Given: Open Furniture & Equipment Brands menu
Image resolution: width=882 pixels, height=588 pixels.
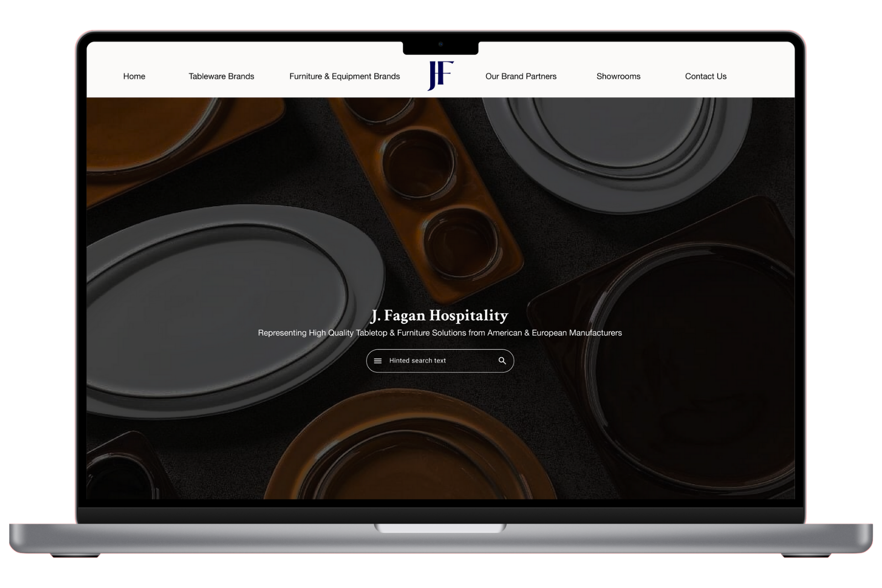Looking at the screenshot, I should tap(344, 76).
